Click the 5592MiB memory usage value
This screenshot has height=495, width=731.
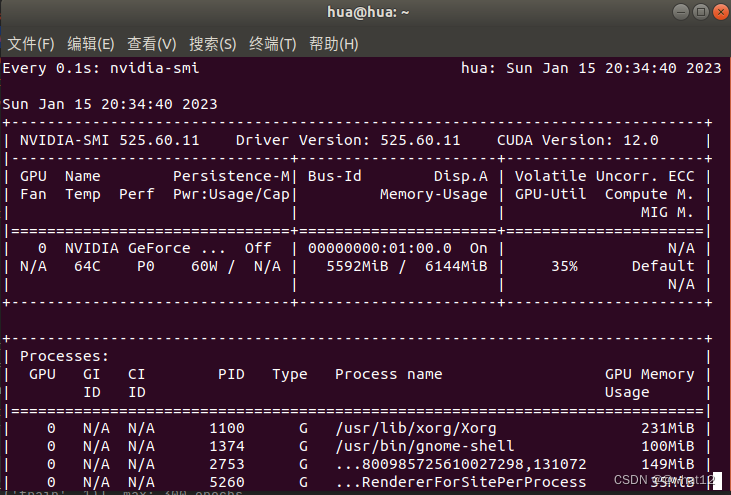point(357,266)
